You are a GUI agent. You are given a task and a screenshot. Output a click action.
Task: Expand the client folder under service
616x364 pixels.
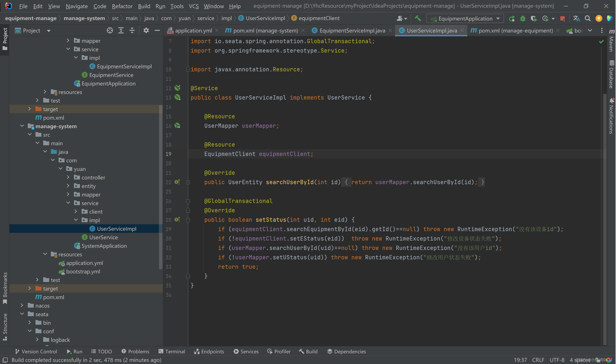click(76, 211)
